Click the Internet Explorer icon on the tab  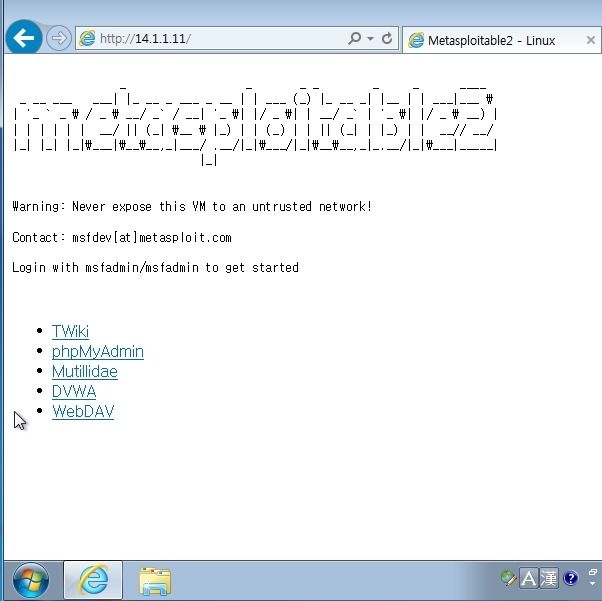coord(416,40)
